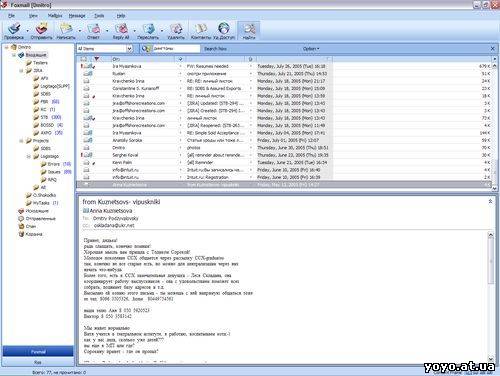Image resolution: width=500 pixels, height=376 pixels.
Task: Open the JIRA folder
Action: tap(38, 71)
